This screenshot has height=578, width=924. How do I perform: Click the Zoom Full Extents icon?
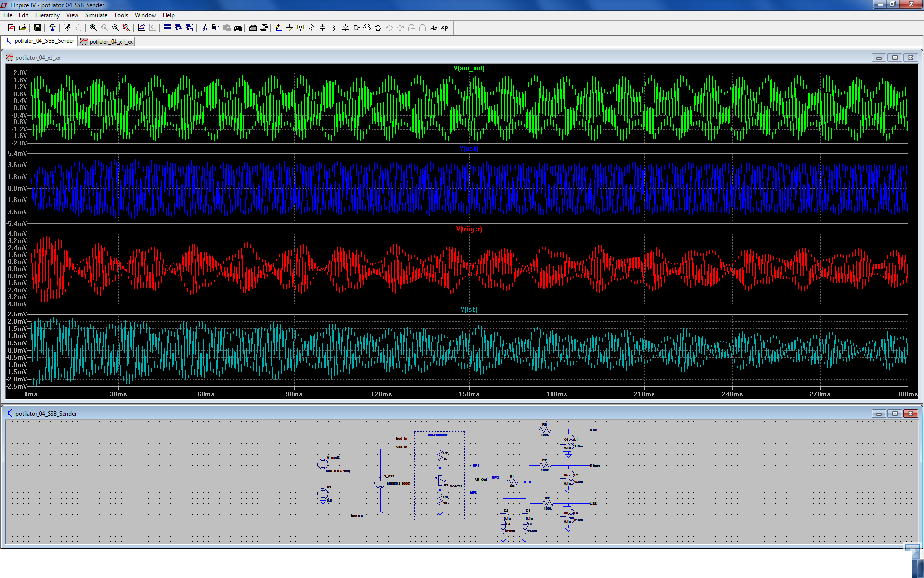tap(127, 28)
